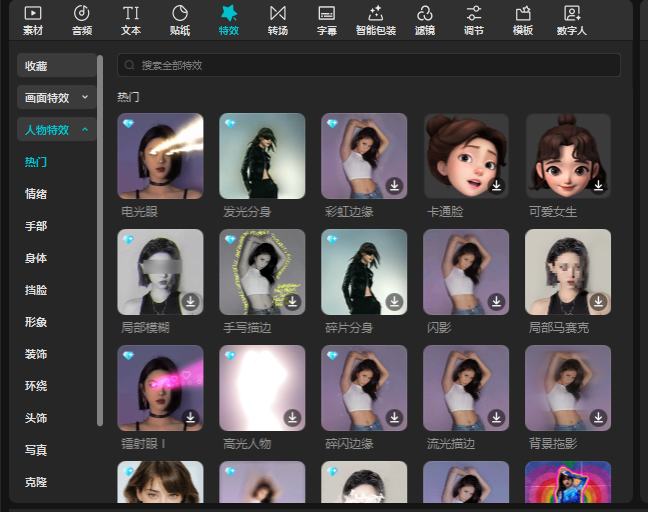The height and width of the screenshot is (512, 648).
Task: Download the 闪影 effect
Action: tap(496, 302)
